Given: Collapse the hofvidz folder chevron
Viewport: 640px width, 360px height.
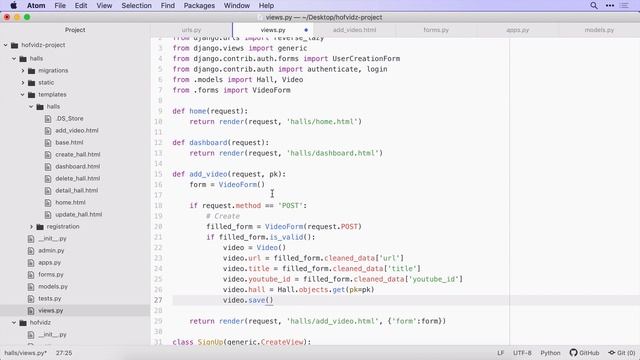Looking at the screenshot, I should (14, 322).
